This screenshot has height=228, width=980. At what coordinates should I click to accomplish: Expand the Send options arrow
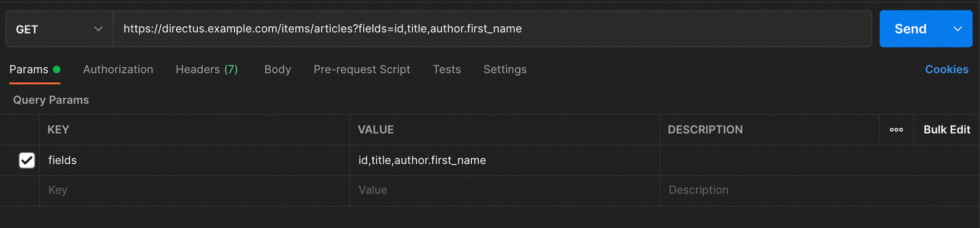click(x=957, y=29)
